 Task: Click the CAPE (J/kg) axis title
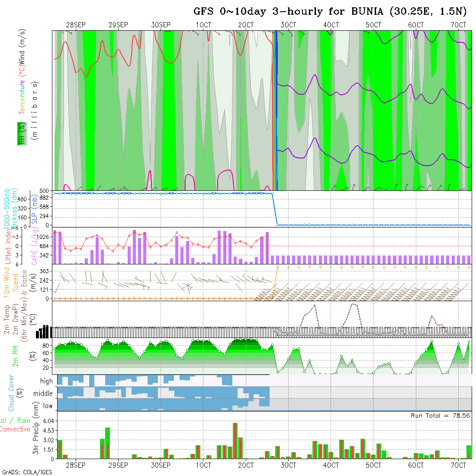coord(34,246)
